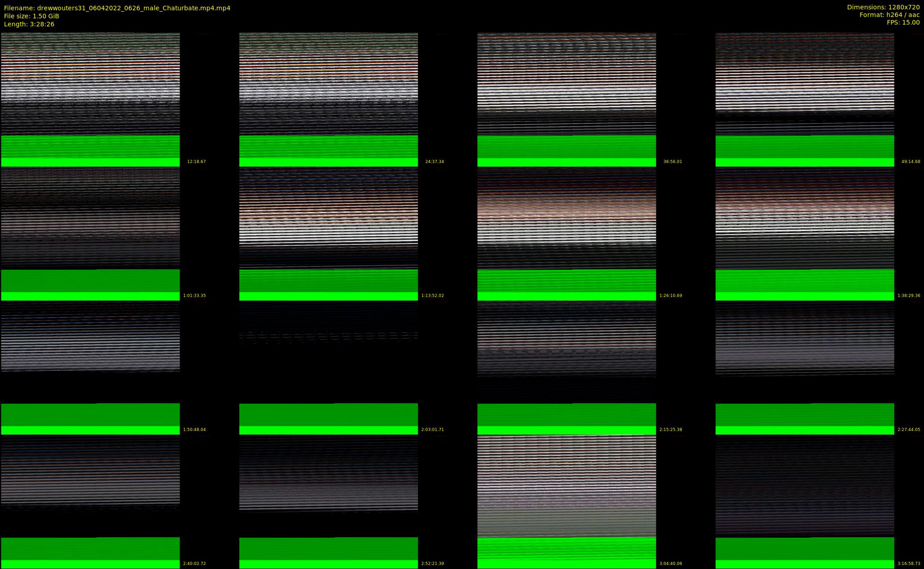Screen dimensions: 924x569
Task: Click the 1:50:48.04 timestamp label
Action: [x=194, y=430]
